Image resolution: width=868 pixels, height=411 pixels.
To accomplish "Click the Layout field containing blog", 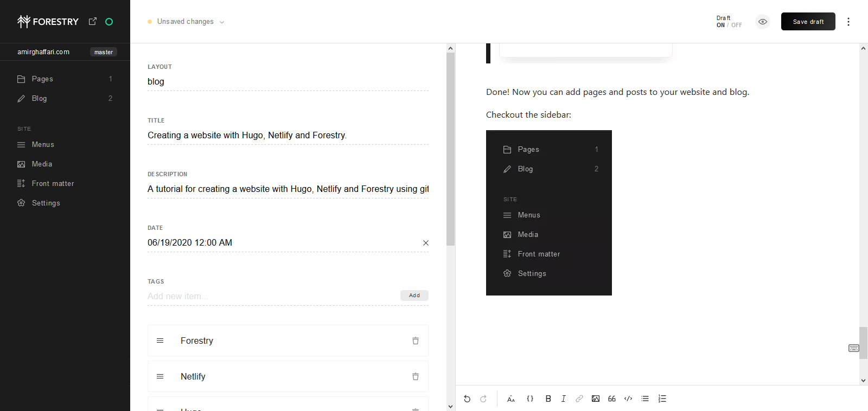I will tap(288, 82).
